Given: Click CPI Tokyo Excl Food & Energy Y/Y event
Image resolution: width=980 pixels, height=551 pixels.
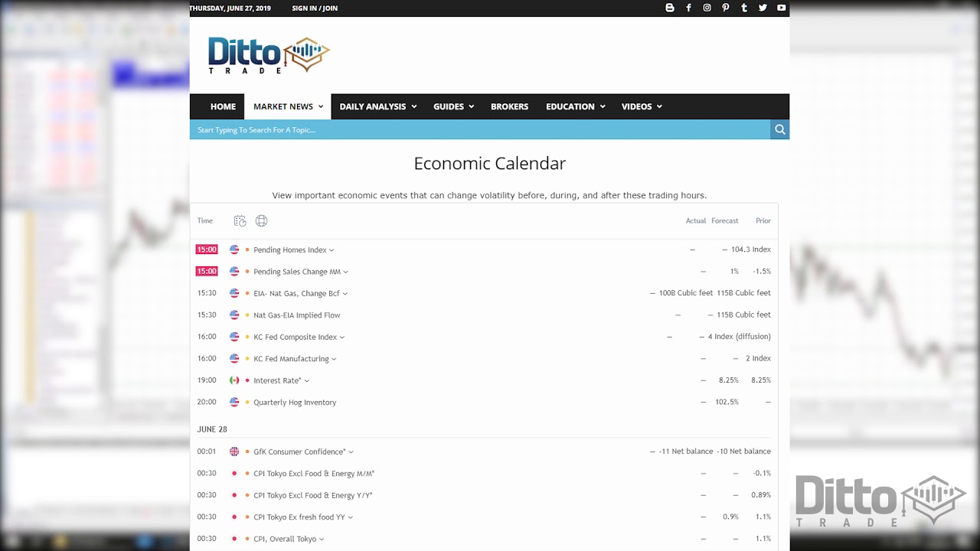Looking at the screenshot, I should (x=313, y=495).
